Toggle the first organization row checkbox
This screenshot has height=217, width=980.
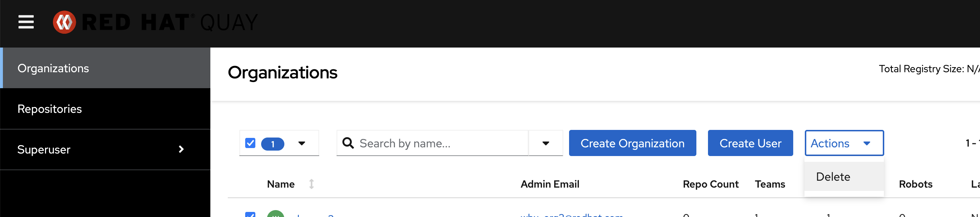pyautogui.click(x=250, y=214)
